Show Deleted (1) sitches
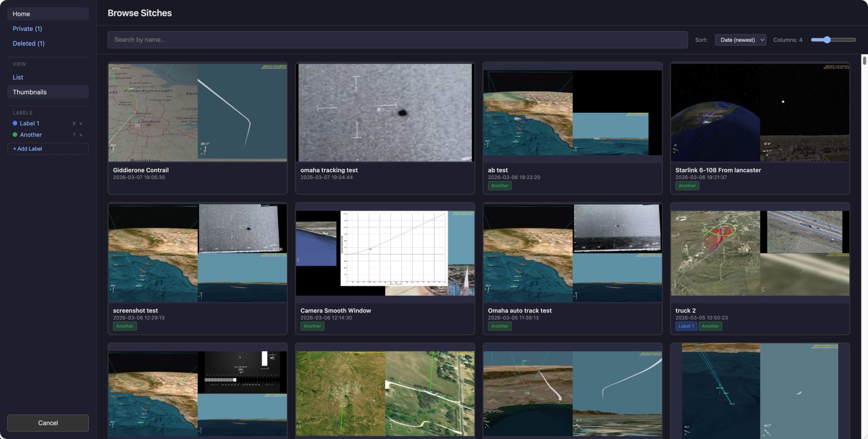Screen dimensions: 868x439 tap(29, 43)
